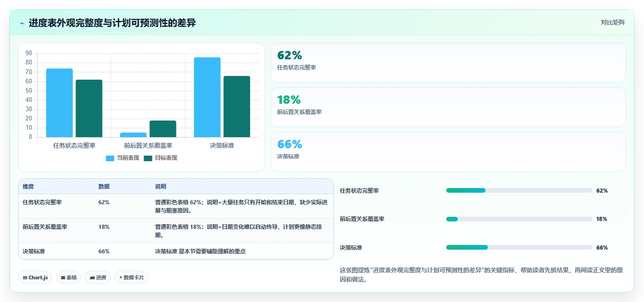Toggle the 当前表现 legend swatch
Viewport: 644px width, 302px height.
[x=110, y=158]
